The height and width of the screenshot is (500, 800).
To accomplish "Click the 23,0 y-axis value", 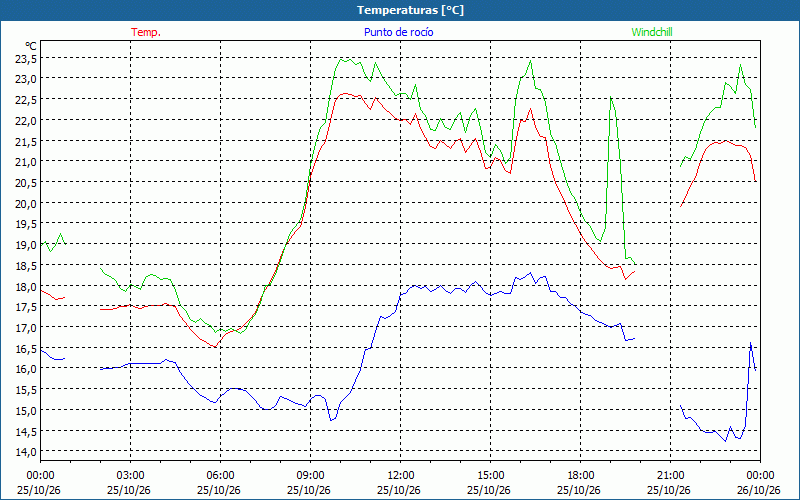I will click(26, 79).
